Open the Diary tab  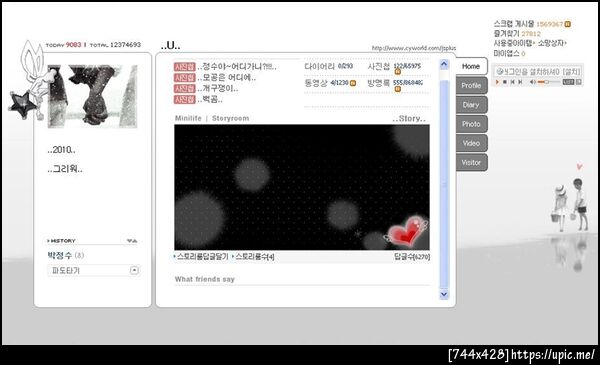tap(471, 104)
